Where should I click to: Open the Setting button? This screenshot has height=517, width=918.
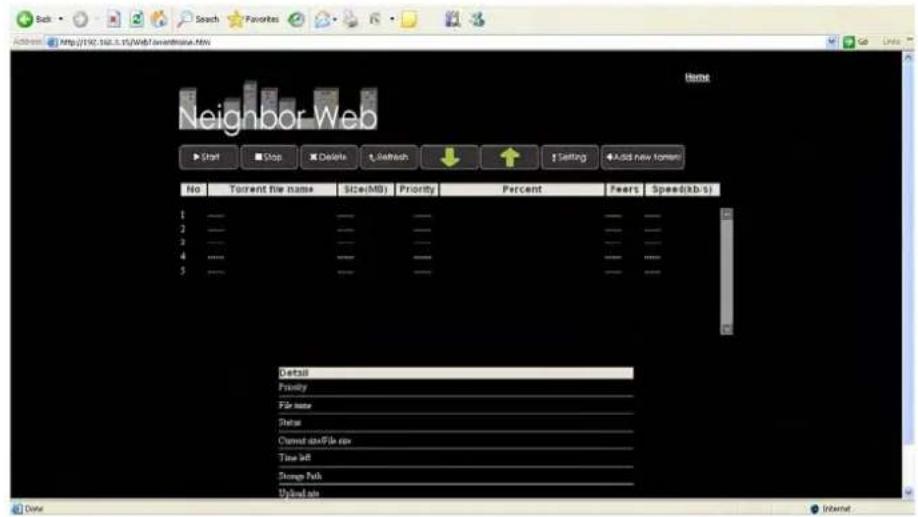[570, 157]
